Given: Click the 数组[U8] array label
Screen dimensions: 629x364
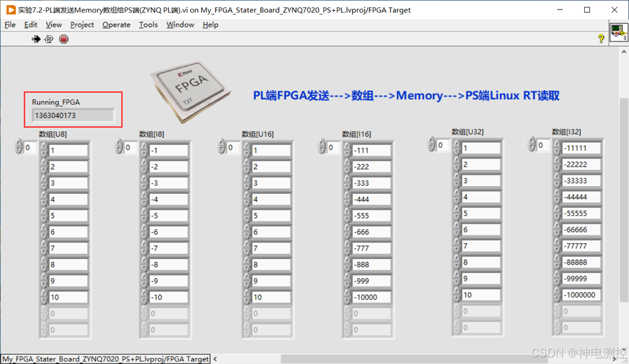Looking at the screenshot, I should pos(53,134).
